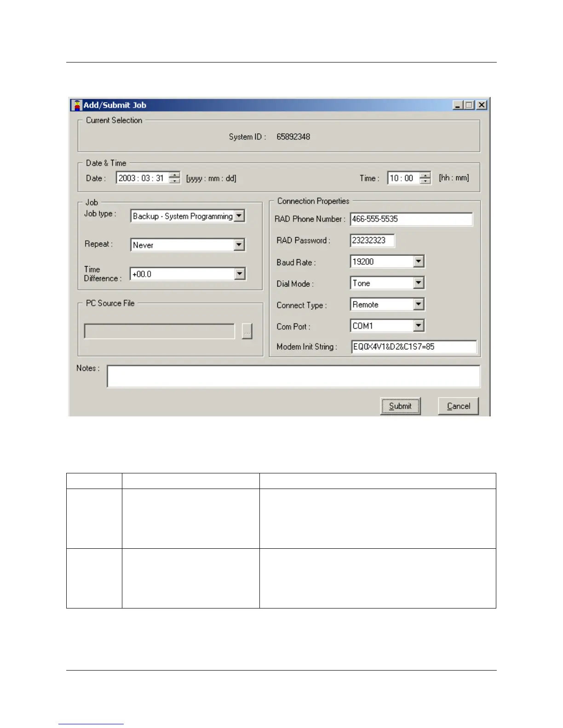Close the Add/Submit Job window
563x728 pixels.
click(481, 105)
